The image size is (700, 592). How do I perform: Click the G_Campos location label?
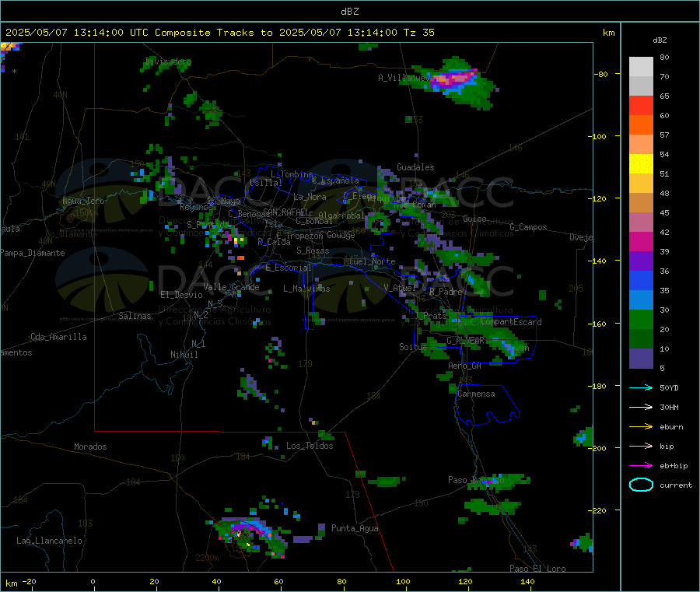pos(528,227)
